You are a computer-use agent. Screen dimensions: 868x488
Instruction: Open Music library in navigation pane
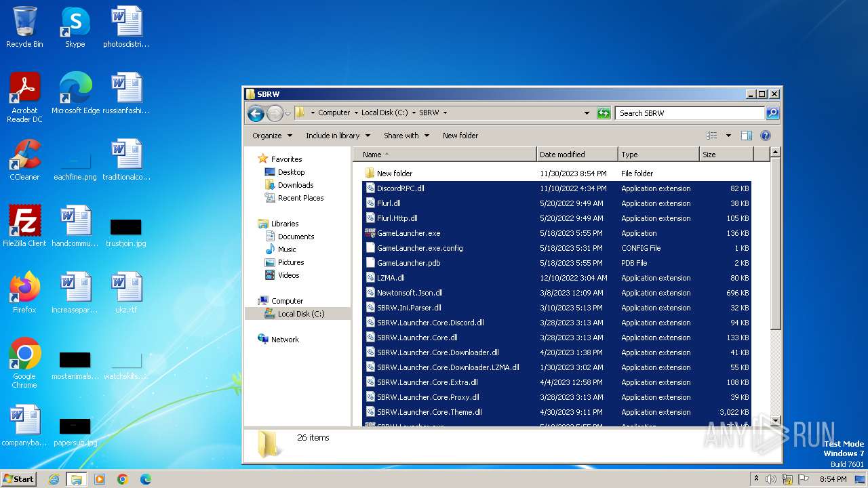(x=287, y=249)
